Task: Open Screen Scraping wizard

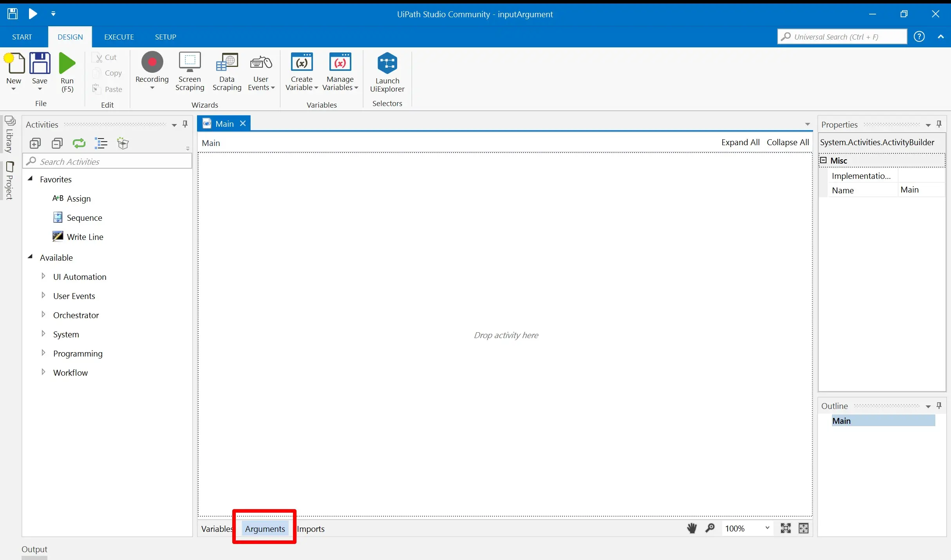Action: coord(190,72)
